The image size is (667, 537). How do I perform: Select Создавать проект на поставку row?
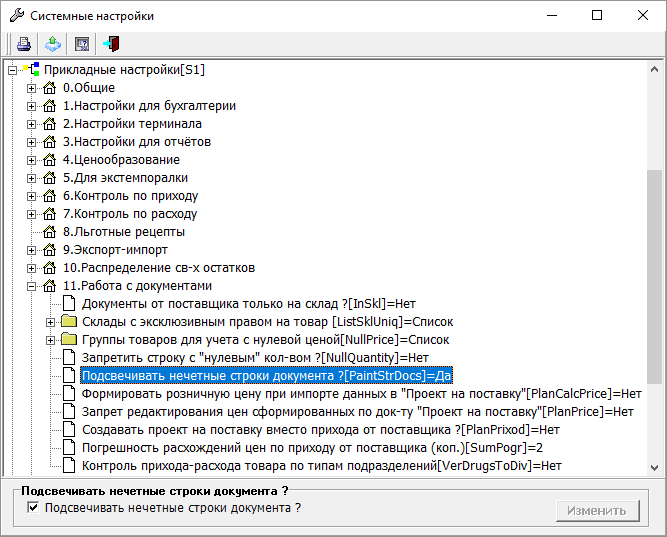(321, 430)
